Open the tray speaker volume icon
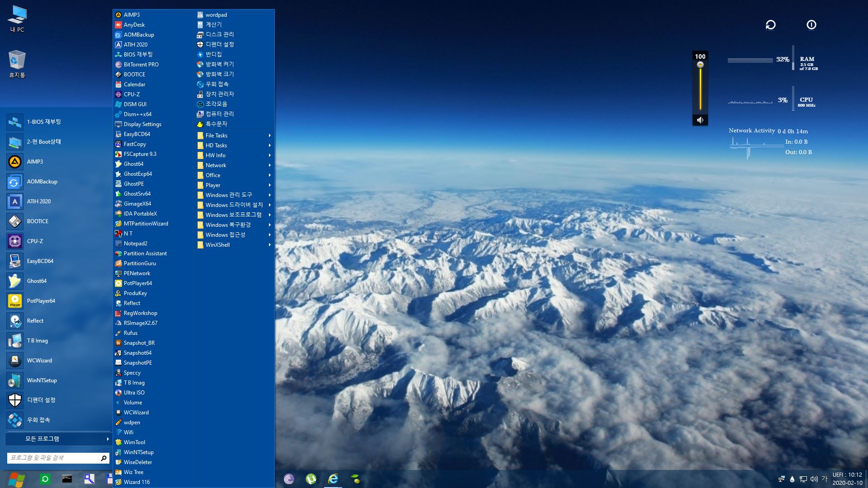The height and width of the screenshot is (488, 868). [x=814, y=479]
